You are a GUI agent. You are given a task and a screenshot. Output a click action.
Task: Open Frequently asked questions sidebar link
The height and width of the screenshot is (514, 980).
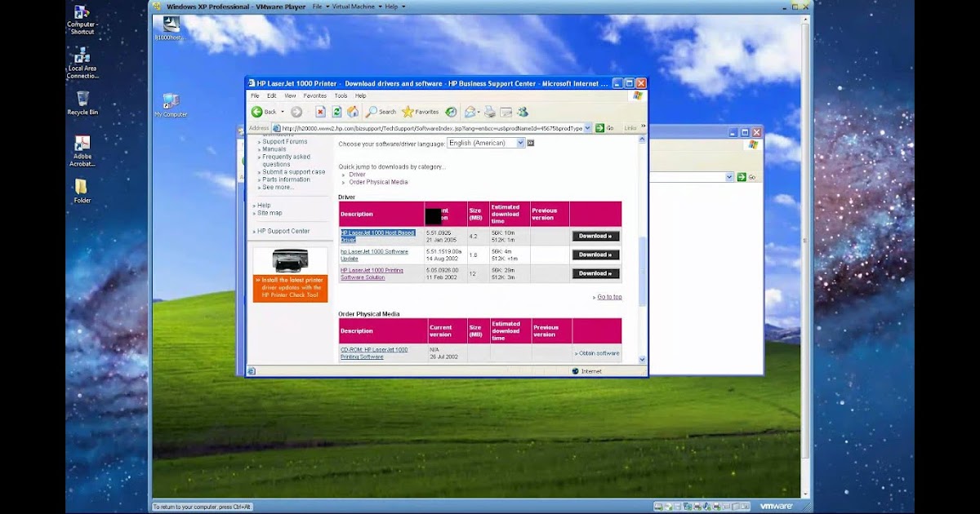[x=287, y=161]
